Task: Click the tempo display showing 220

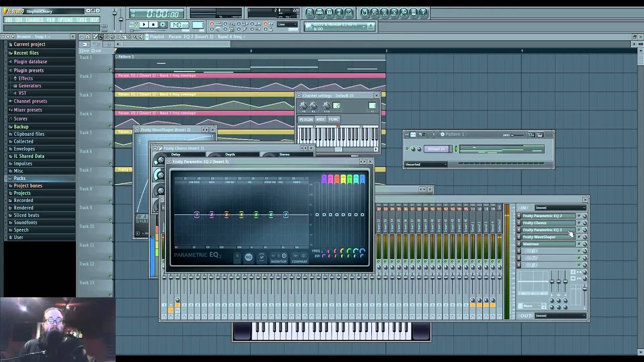Action: [x=295, y=11]
